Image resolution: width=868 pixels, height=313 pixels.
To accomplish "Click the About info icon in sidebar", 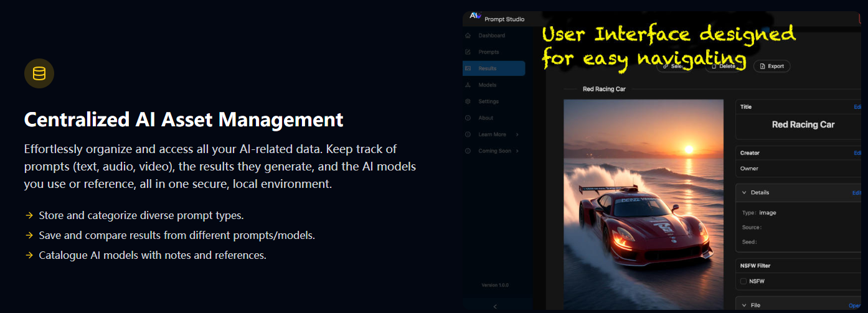I will (x=468, y=118).
